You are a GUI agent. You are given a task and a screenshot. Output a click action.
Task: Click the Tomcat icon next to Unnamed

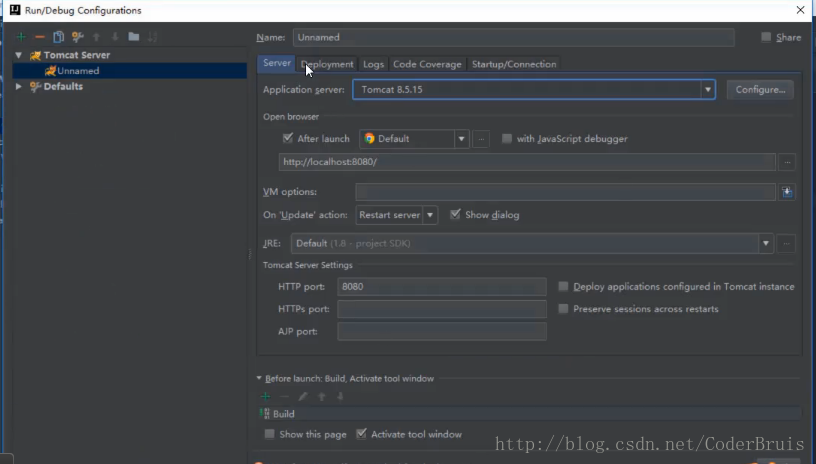tap(50, 71)
